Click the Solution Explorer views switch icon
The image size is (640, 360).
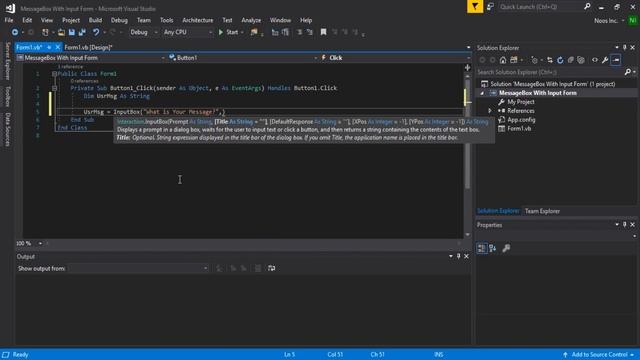click(514, 60)
